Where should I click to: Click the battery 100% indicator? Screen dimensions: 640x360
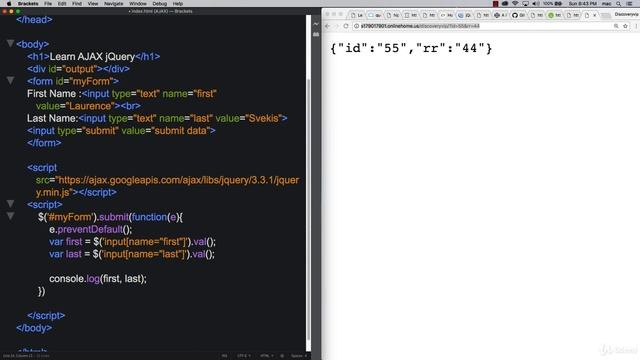[x=552, y=3]
